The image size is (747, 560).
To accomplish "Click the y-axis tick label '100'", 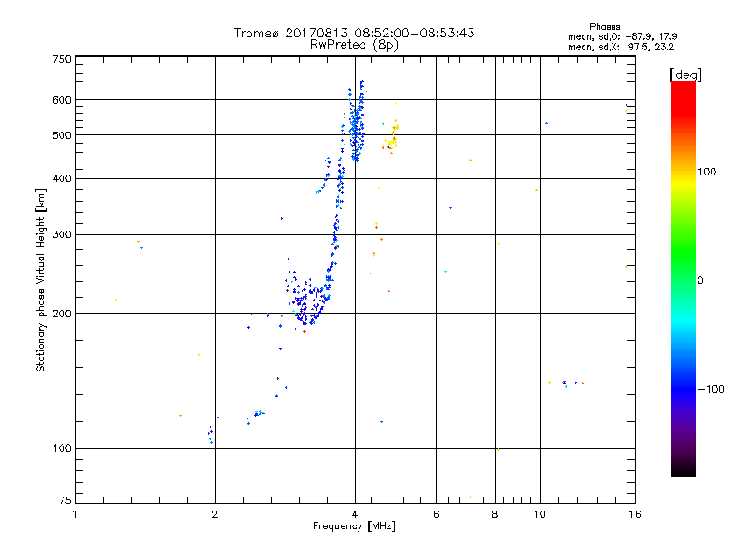I will pos(62,448).
